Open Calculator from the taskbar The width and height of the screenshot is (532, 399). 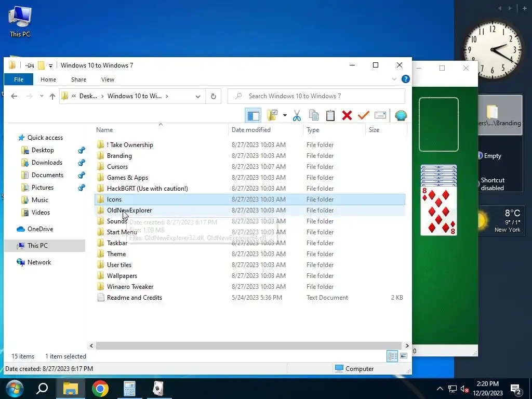(129, 389)
